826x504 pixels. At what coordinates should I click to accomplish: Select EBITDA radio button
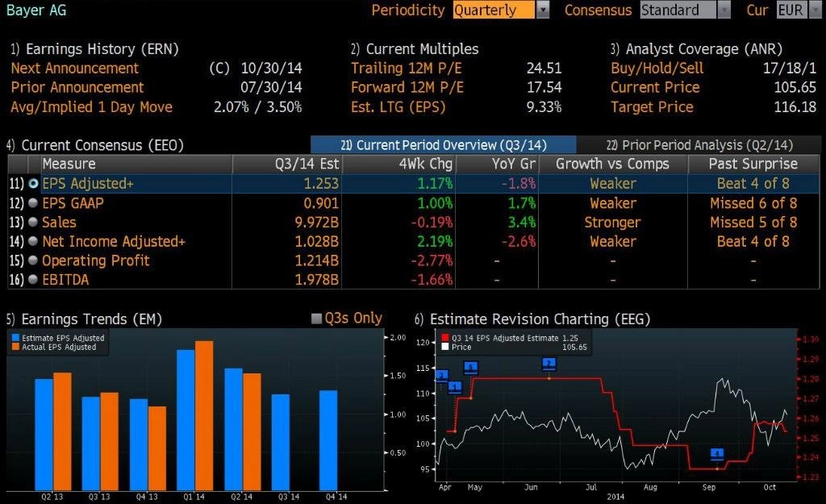click(33, 280)
